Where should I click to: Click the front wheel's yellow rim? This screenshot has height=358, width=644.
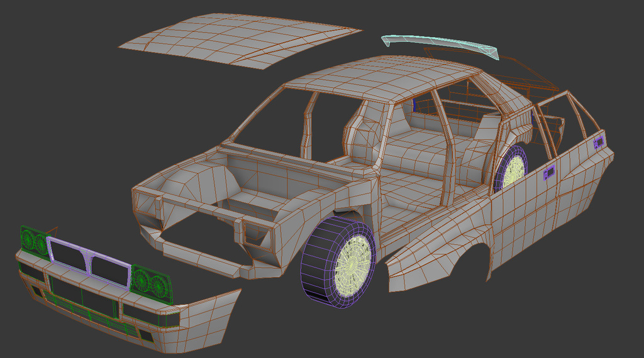[353, 266]
